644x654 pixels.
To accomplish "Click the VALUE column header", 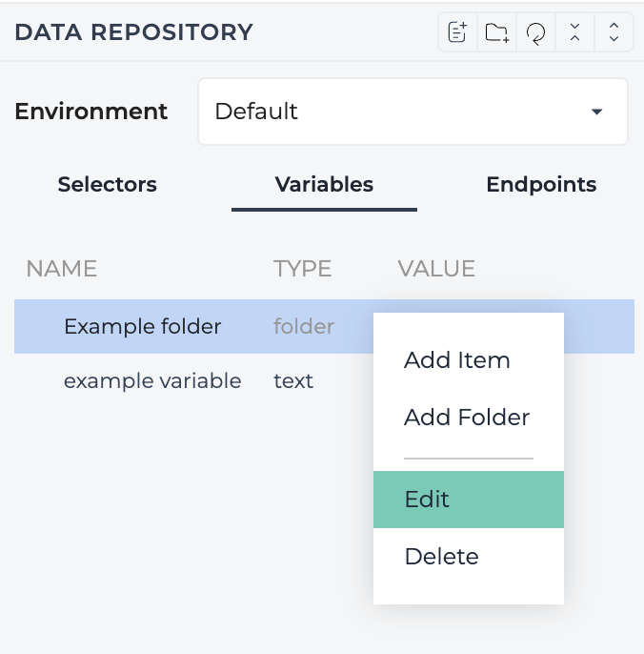I will coord(436,268).
